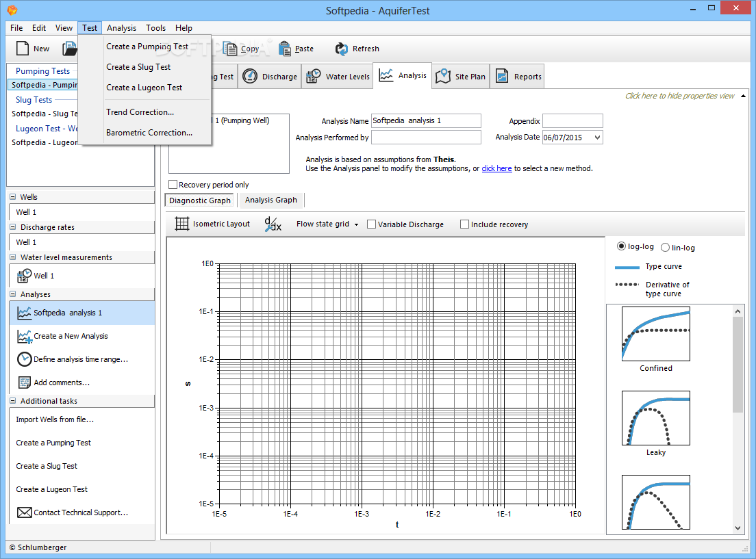756x559 pixels.
Task: Collapse the Water level measurements section
Action: [13, 257]
